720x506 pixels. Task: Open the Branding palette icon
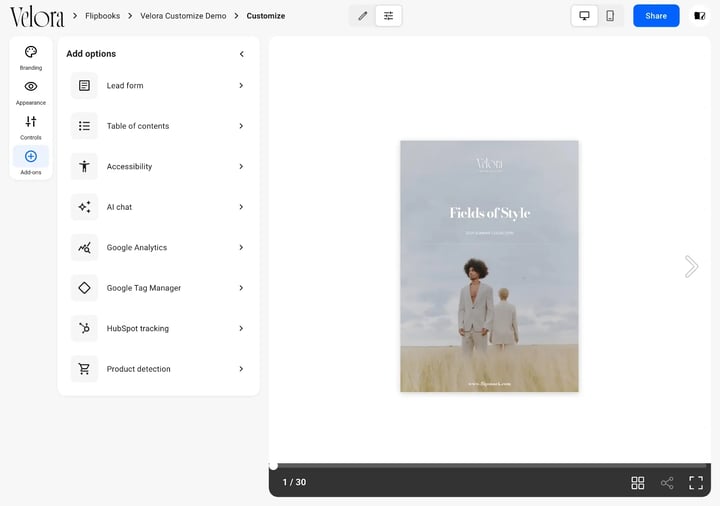(31, 52)
